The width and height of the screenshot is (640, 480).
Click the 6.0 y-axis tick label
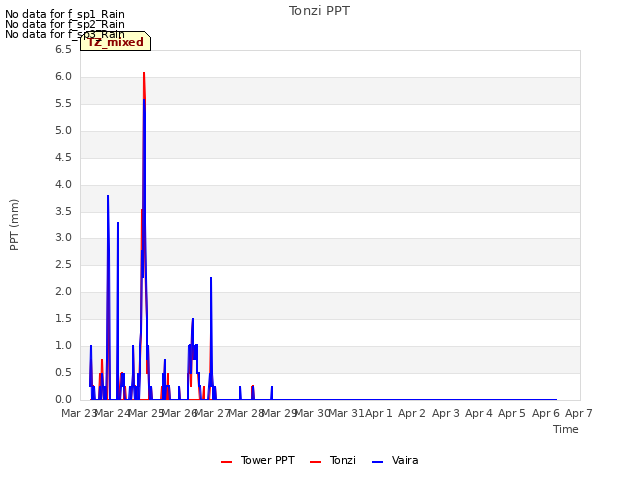pyautogui.click(x=63, y=77)
